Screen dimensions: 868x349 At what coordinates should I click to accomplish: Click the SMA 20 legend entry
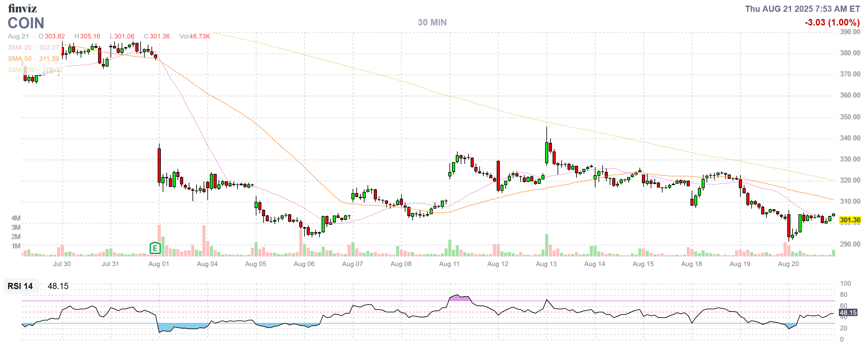[x=20, y=48]
